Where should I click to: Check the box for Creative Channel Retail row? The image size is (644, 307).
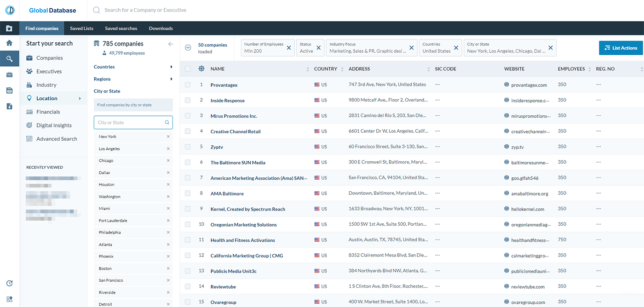point(188,131)
